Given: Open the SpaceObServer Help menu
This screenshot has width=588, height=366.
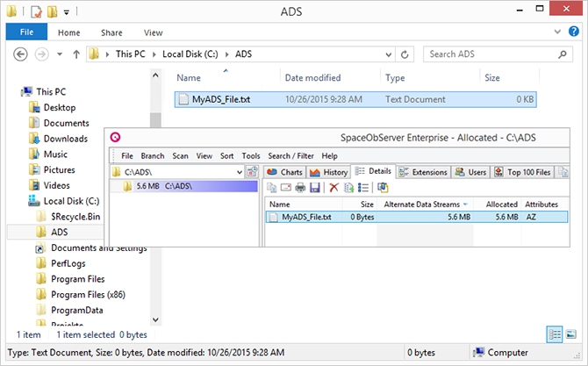Looking at the screenshot, I should [329, 155].
